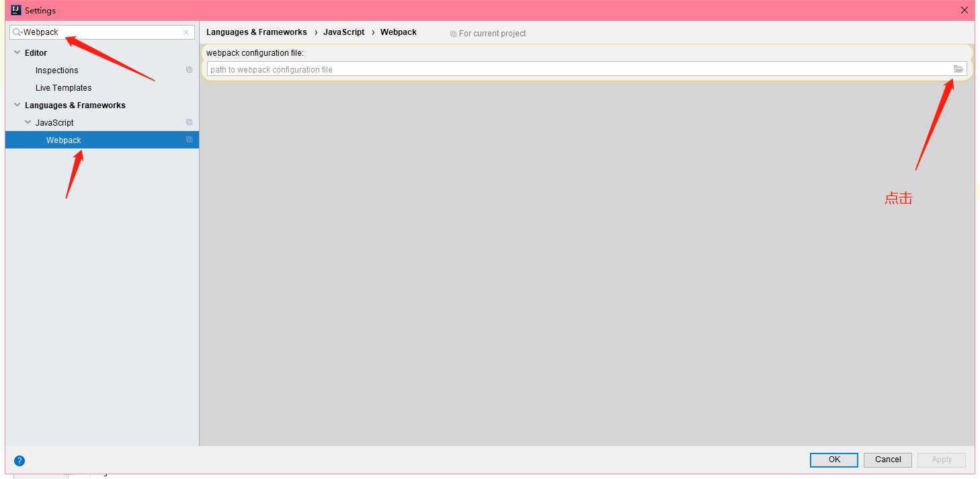Click Languages & Frameworks in the breadcrumb
The width and height of the screenshot is (980, 479).
pyautogui.click(x=257, y=32)
